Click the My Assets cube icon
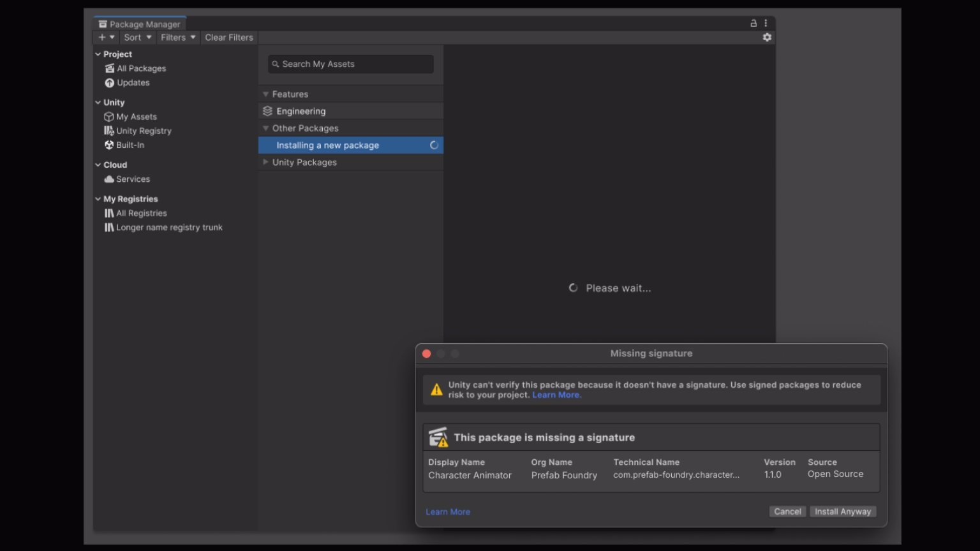Image resolution: width=980 pixels, height=551 pixels. (109, 117)
